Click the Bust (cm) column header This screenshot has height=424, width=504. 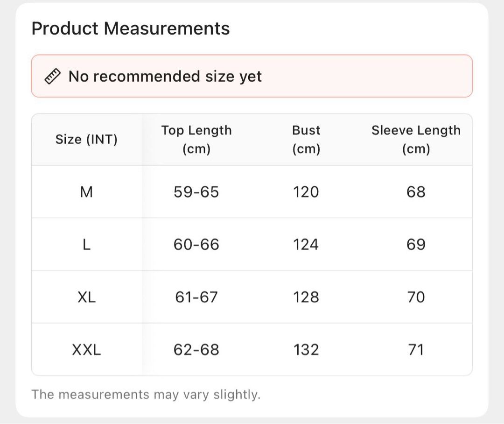[306, 139]
